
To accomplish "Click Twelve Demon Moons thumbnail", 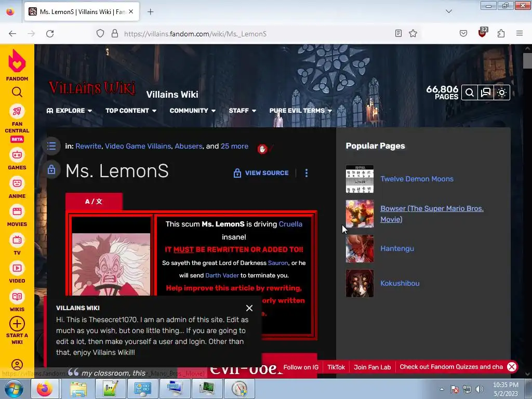I will 360,179.
